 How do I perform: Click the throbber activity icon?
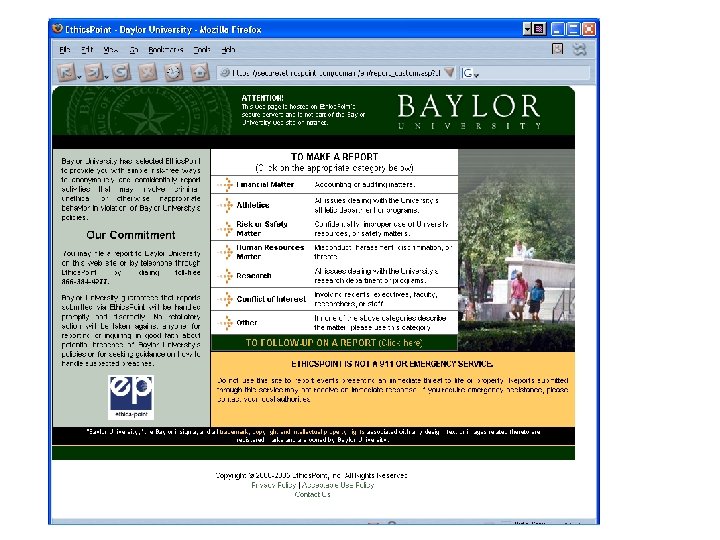(x=580, y=49)
